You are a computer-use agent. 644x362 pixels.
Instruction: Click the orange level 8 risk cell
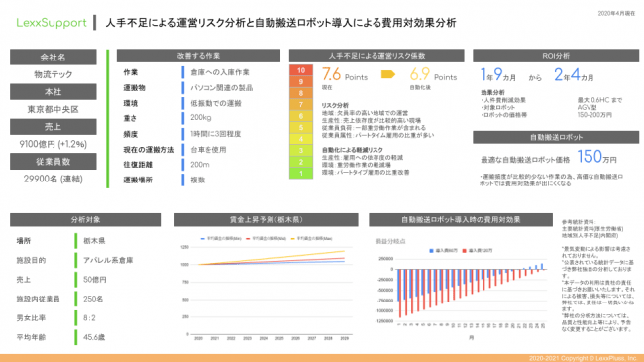click(301, 93)
